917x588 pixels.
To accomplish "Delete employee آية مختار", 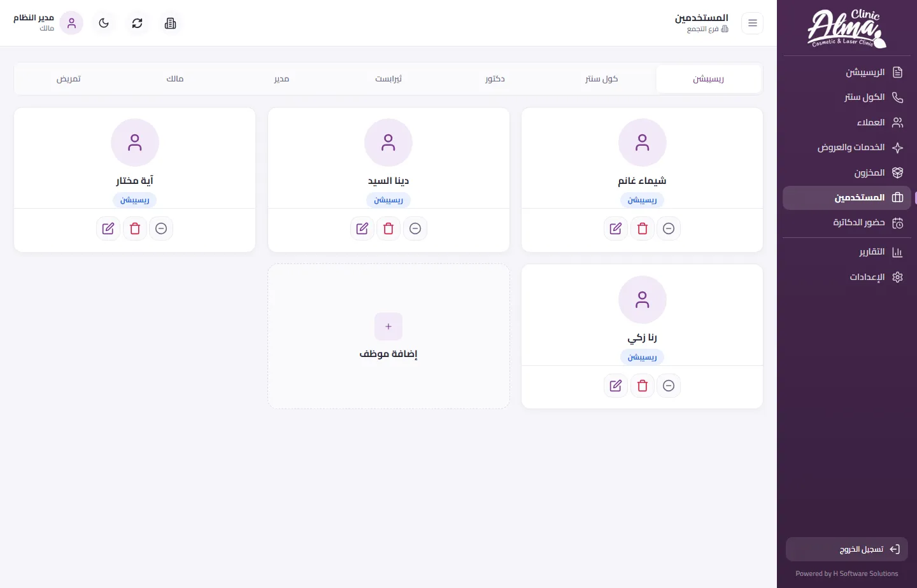I will pos(135,228).
